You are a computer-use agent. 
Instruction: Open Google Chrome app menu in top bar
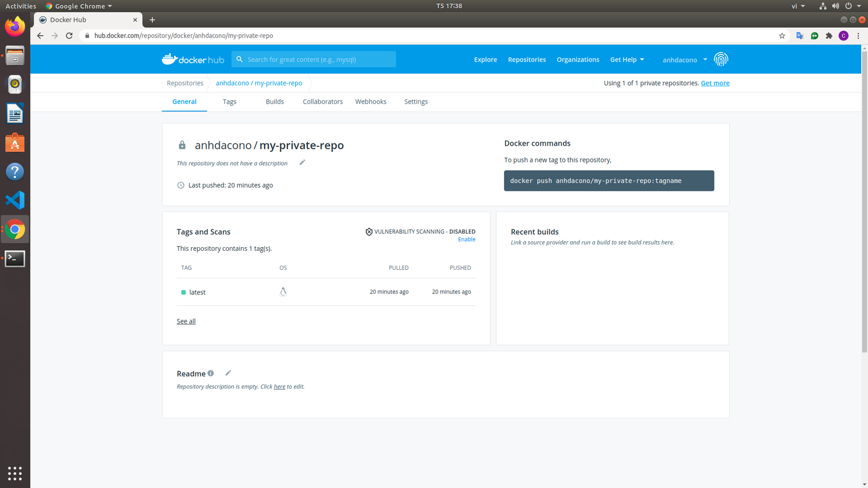pos(79,6)
